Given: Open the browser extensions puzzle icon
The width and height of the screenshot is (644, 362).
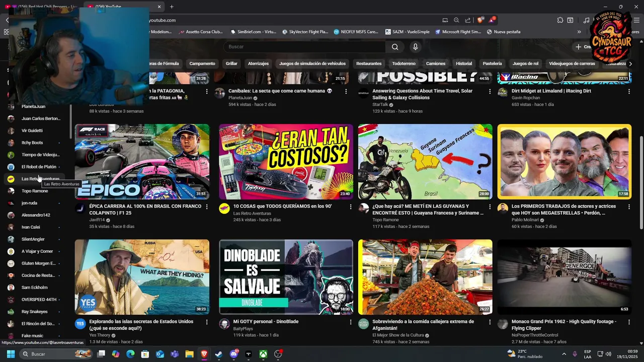Looking at the screenshot, I should pyautogui.click(x=560, y=20).
